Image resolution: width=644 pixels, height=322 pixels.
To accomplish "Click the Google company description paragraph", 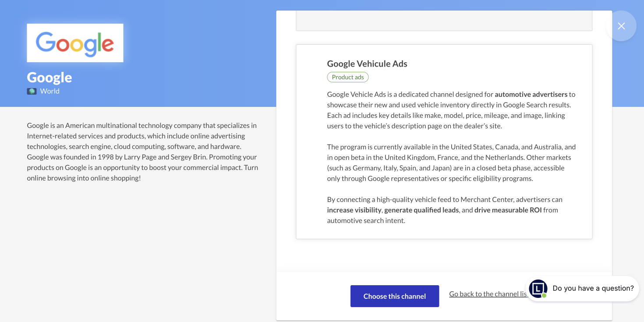I will [x=142, y=152].
